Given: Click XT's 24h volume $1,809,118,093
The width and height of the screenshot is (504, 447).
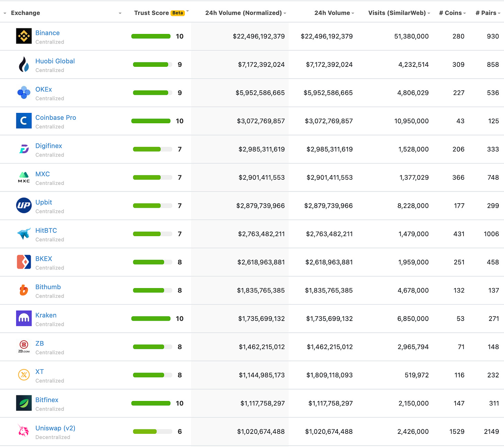Looking at the screenshot, I should pyautogui.click(x=330, y=375).
